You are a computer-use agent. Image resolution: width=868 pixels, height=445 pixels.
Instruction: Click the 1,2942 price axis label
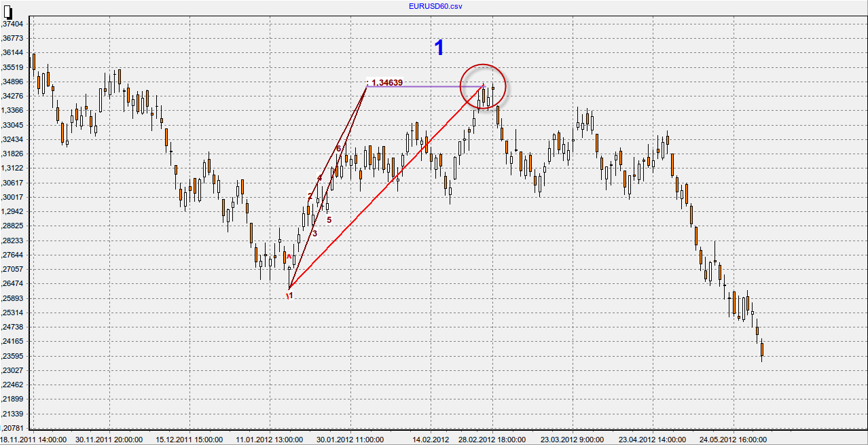click(x=12, y=211)
